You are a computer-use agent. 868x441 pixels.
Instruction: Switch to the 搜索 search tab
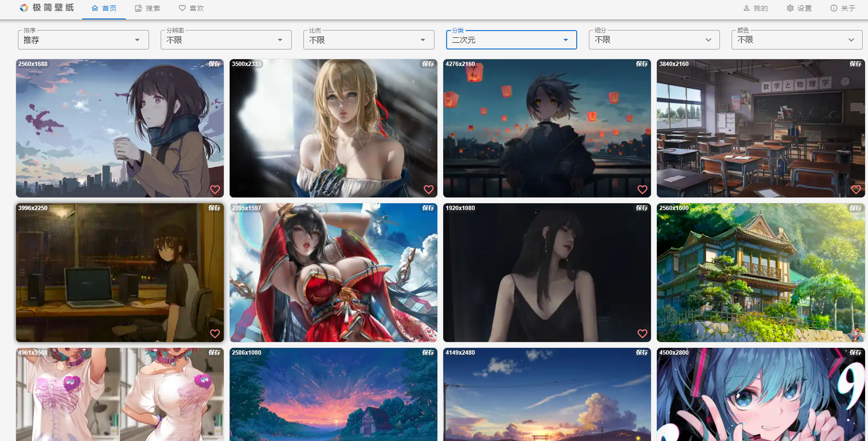[148, 8]
